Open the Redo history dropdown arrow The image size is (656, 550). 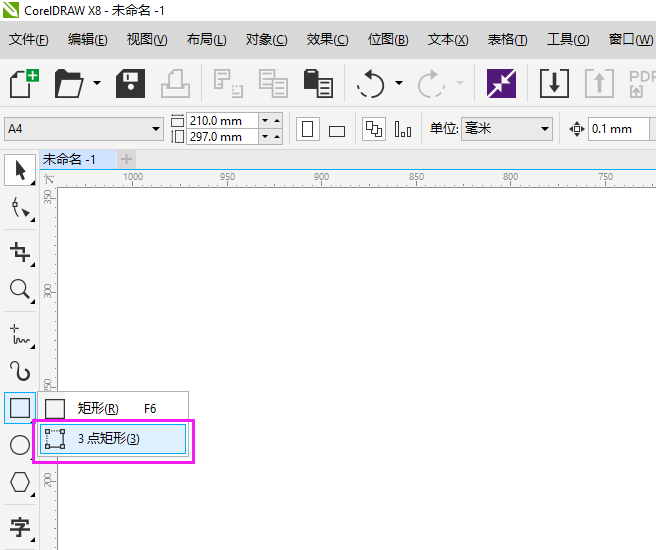click(x=460, y=83)
